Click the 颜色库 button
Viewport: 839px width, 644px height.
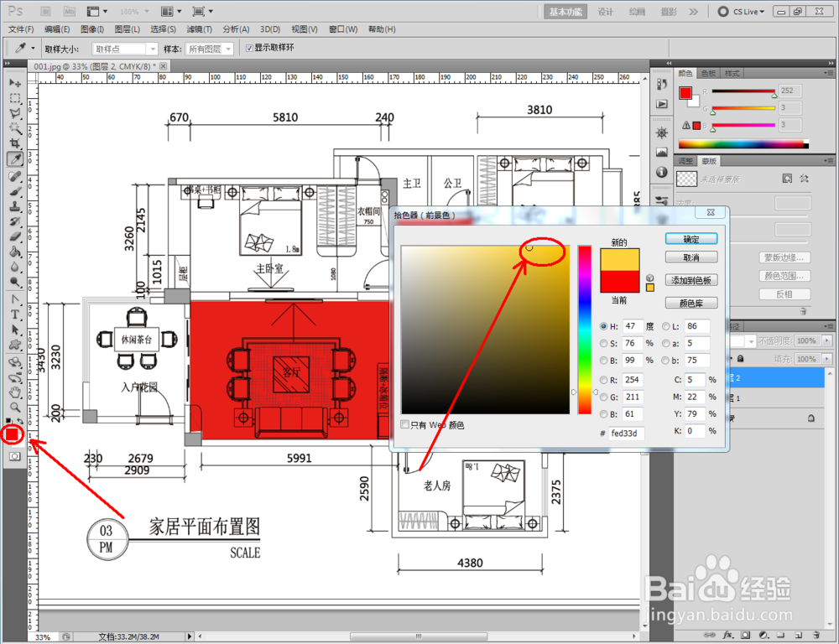691,304
